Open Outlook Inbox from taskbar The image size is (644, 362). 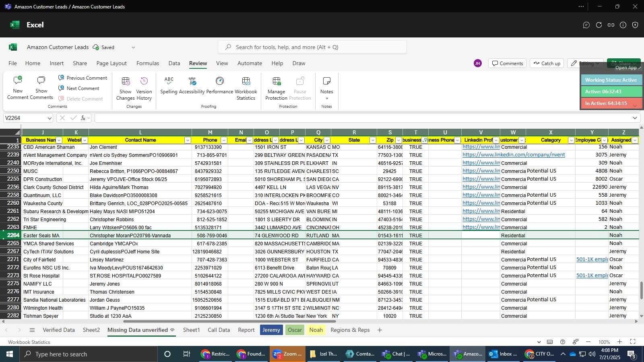(x=502, y=354)
